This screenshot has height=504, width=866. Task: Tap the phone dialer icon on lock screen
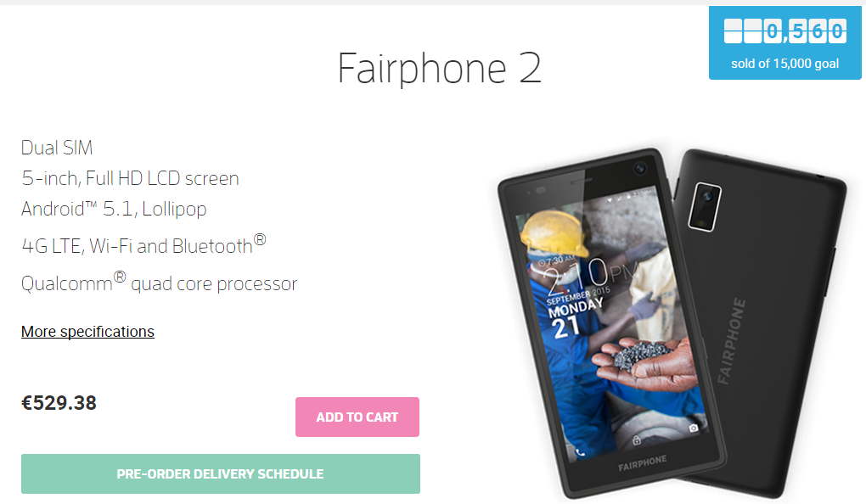580,452
